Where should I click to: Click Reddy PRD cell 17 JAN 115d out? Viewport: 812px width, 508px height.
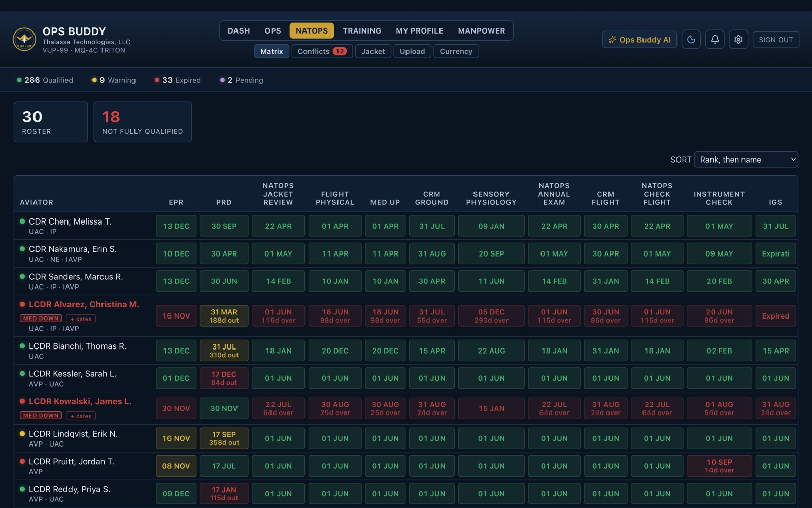224,493
